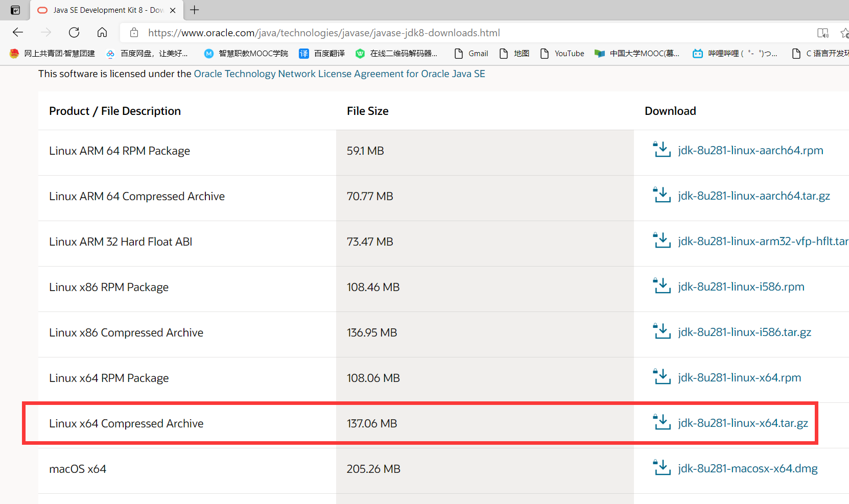The width and height of the screenshot is (849, 504).
Task: Download jdk-8u281-linux-x64.rpm link
Action: [x=739, y=377]
